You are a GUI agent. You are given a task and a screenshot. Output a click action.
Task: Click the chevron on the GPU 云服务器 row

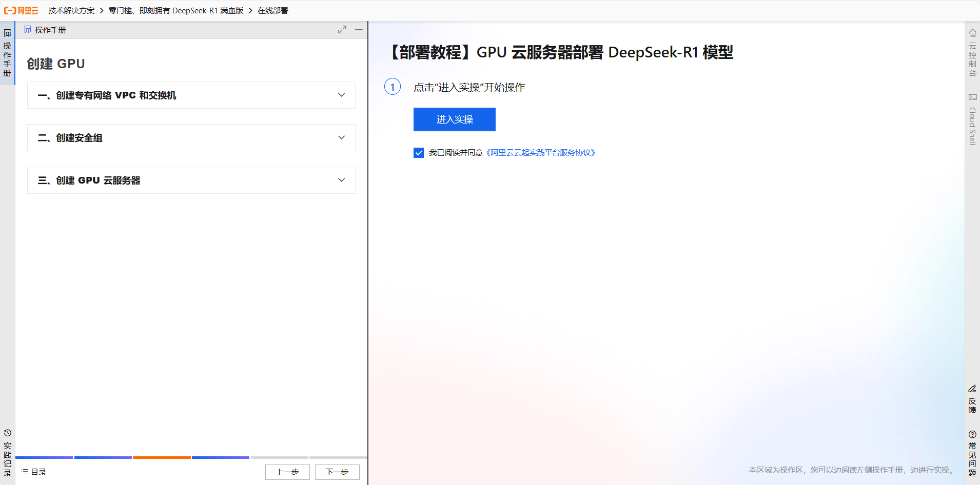(x=342, y=180)
